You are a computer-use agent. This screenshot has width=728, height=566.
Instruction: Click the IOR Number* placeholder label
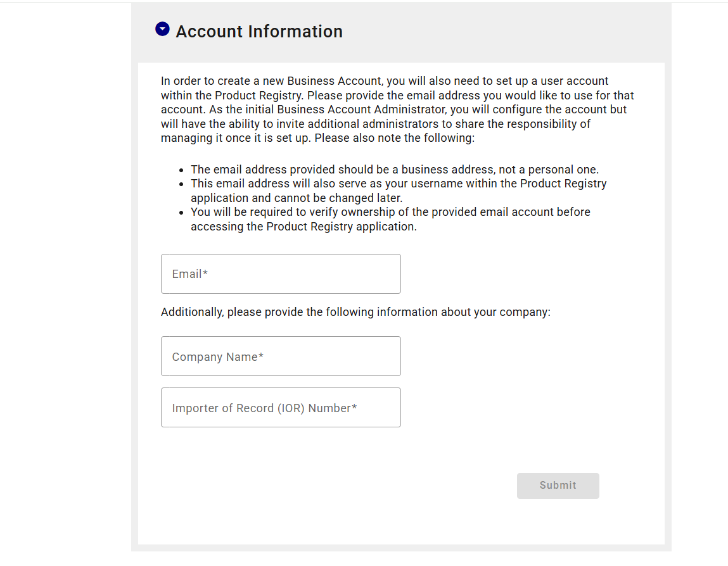tap(264, 408)
